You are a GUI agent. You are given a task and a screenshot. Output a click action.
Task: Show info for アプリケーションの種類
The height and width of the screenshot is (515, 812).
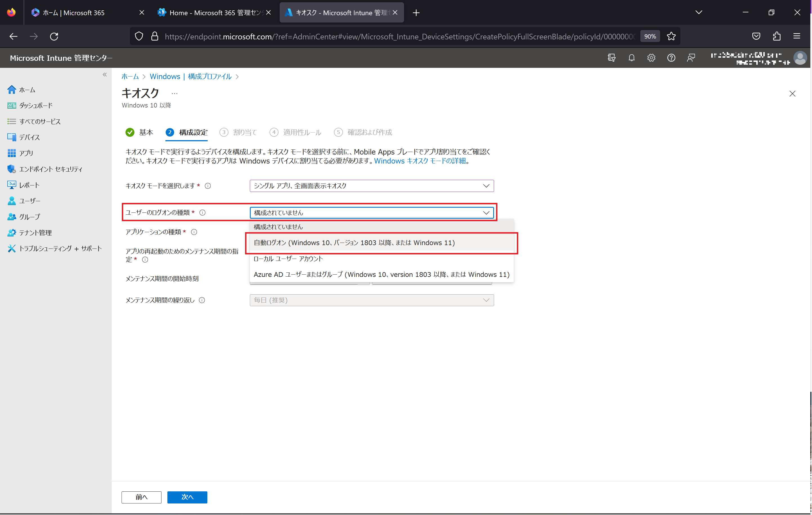click(x=194, y=232)
